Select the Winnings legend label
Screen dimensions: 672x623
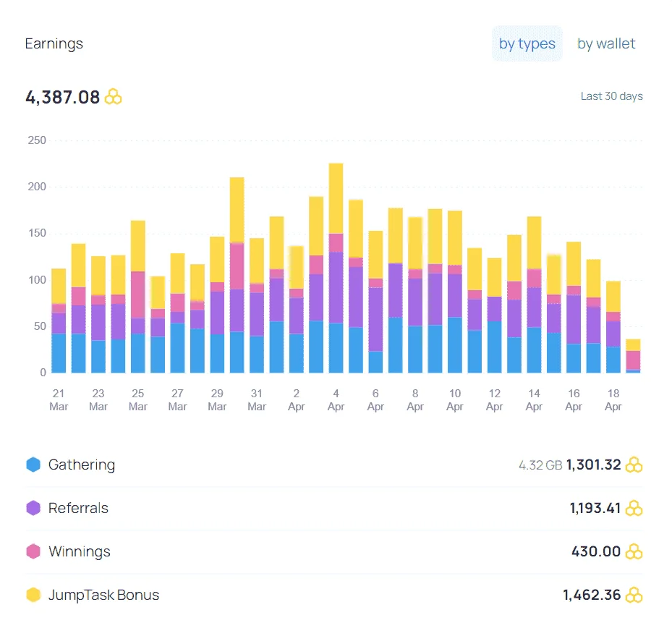80,551
